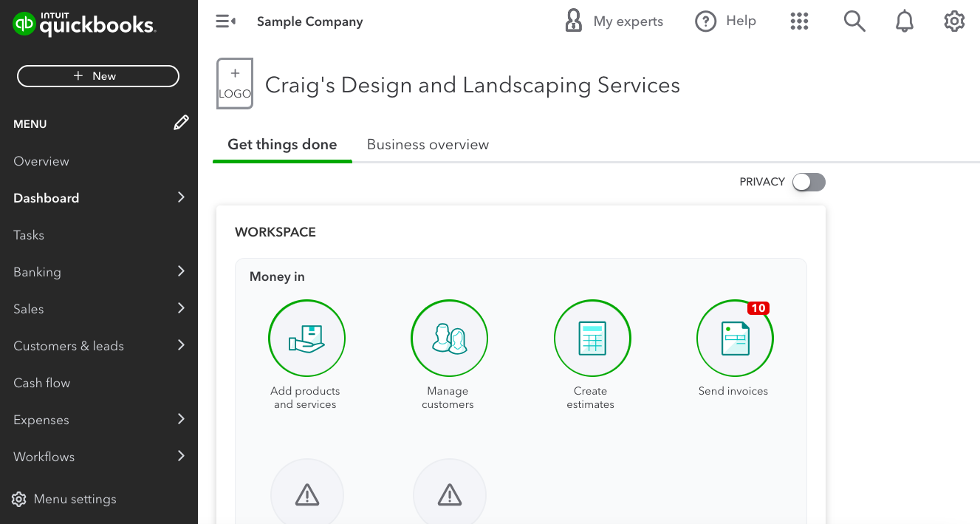The height and width of the screenshot is (524, 980).
Task: Open Menu settings
Action: pyautogui.click(x=65, y=499)
